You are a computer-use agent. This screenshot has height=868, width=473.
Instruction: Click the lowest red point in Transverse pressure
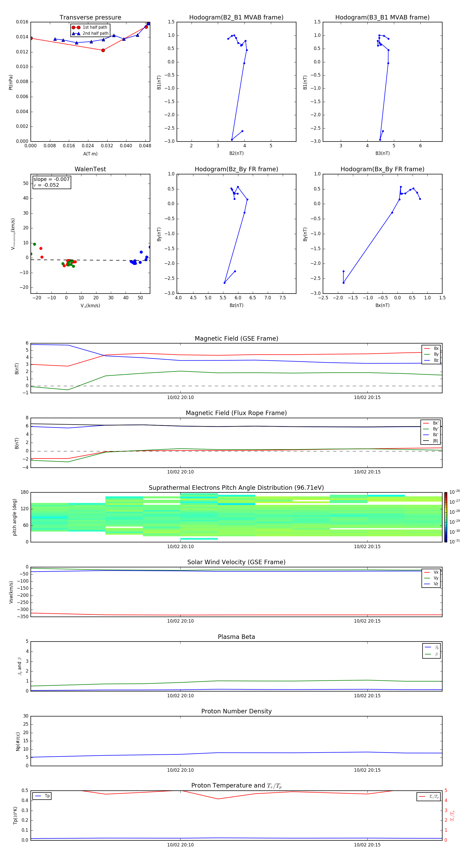click(103, 50)
